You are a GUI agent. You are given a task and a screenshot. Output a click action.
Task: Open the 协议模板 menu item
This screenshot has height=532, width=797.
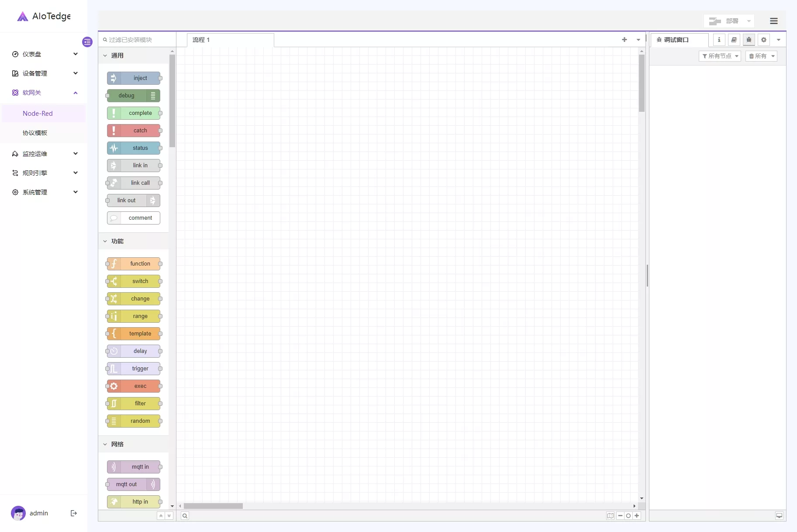[35, 133]
